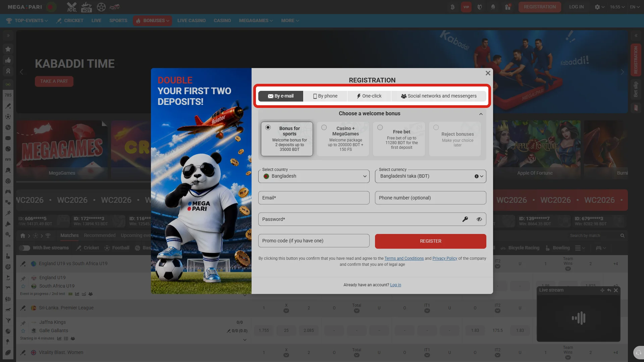Click the thumbs-up Recommended sidebar icon
644x362 pixels.
pyautogui.click(x=8, y=60)
